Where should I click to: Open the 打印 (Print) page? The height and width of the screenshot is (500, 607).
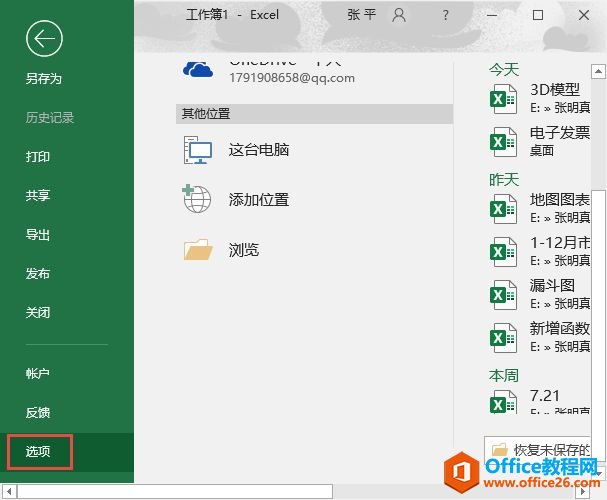38,157
